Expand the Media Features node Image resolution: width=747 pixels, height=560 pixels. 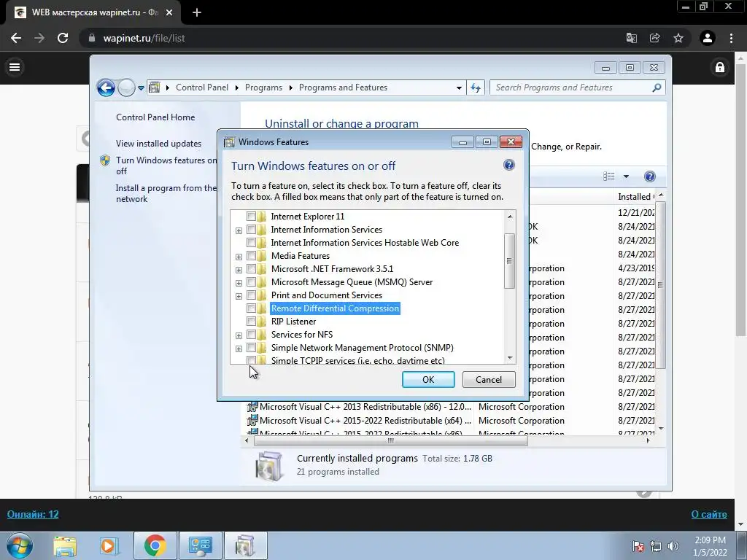click(239, 257)
